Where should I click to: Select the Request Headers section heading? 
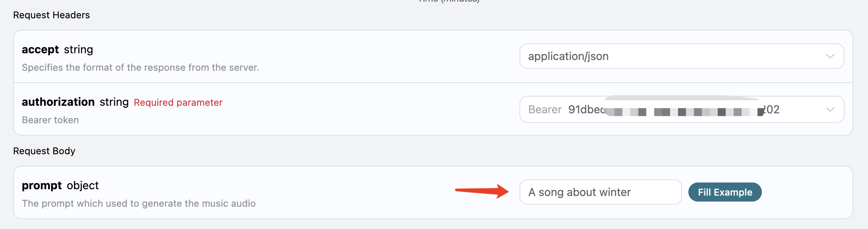coord(52,15)
